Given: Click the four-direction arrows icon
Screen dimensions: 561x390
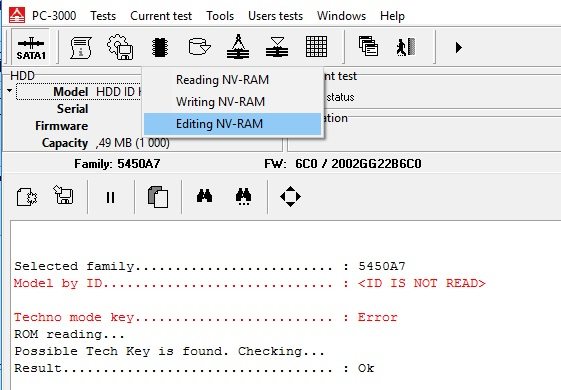Looking at the screenshot, I should point(290,196).
